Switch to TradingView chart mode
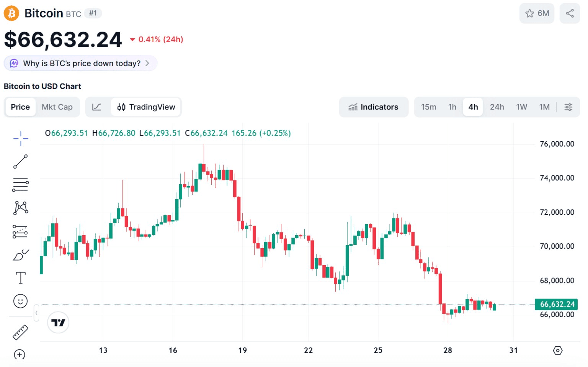Viewport: 588px width, 367px height. point(146,107)
